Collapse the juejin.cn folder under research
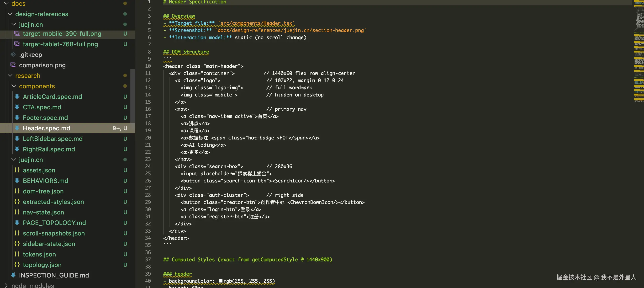The image size is (644, 288). pyautogui.click(x=14, y=160)
